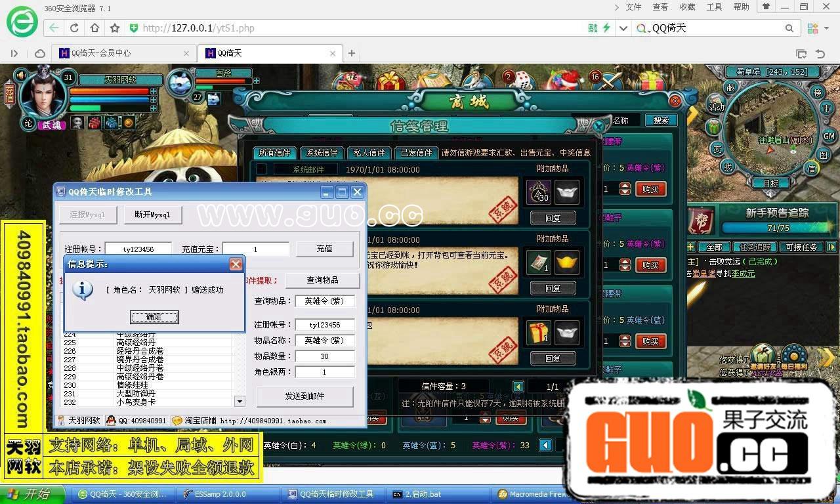Click the 搜索 button in the shop
The height and width of the screenshot is (504, 840).
(661, 121)
